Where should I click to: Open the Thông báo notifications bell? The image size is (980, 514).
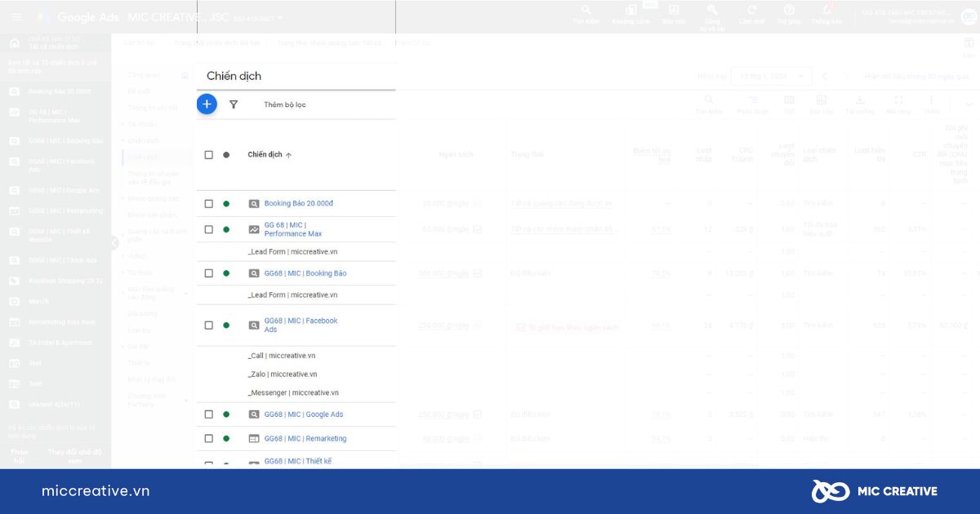point(826,11)
